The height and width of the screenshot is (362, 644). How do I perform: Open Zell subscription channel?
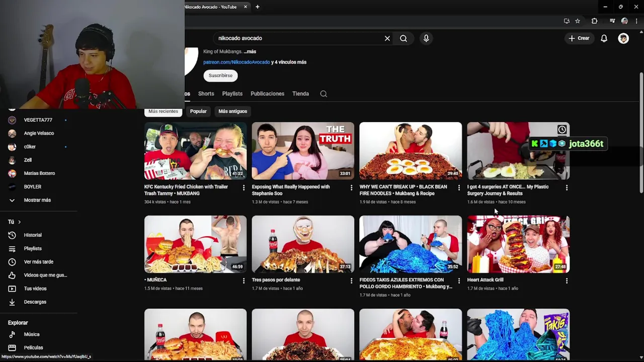tap(28, 160)
